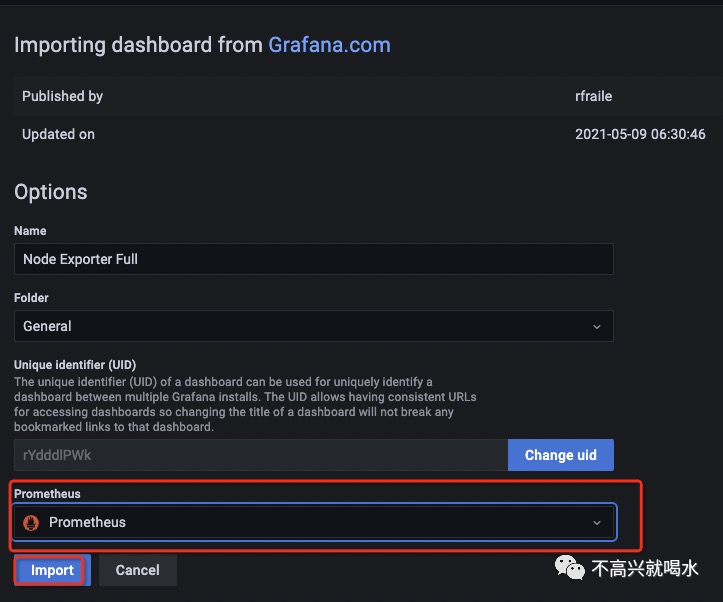The width and height of the screenshot is (723, 602).
Task: Click the Published by label
Action: [x=62, y=96]
